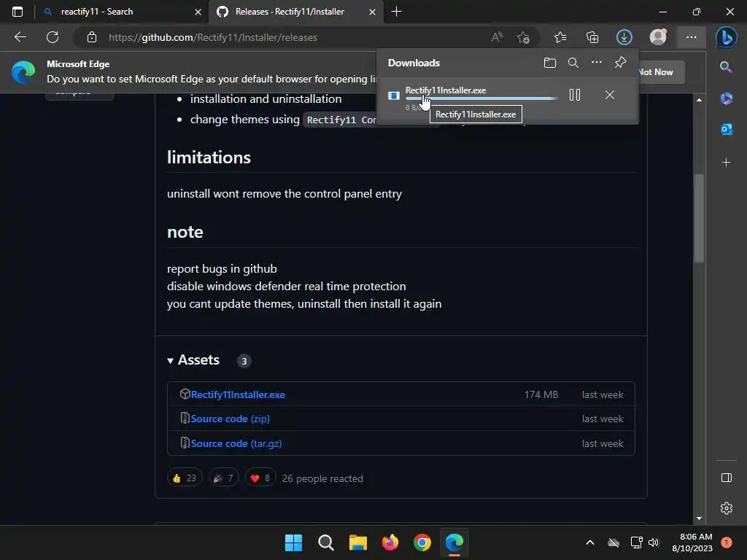747x560 pixels.
Task: View site information lock icon
Action: pyautogui.click(x=92, y=37)
